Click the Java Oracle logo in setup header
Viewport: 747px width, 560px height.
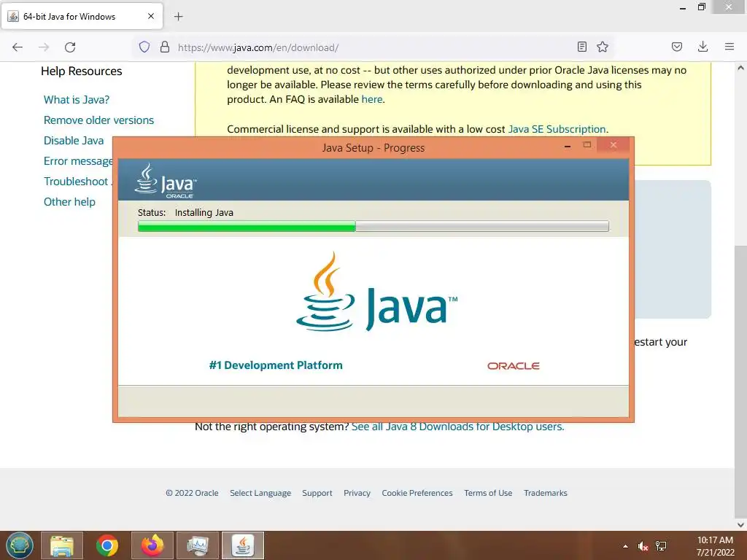tap(165, 181)
